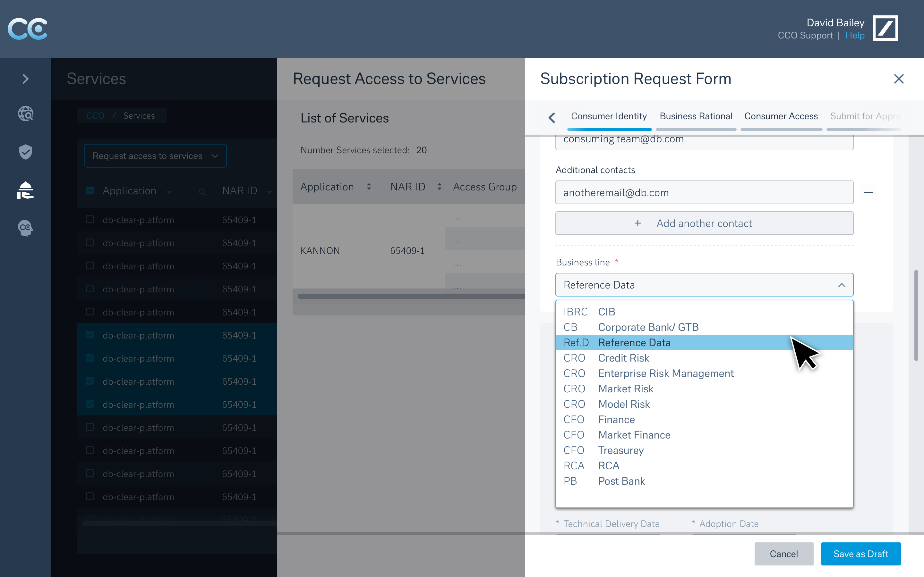Open the globe search sidebar icon
Screen dimensions: 924x577
click(25, 114)
